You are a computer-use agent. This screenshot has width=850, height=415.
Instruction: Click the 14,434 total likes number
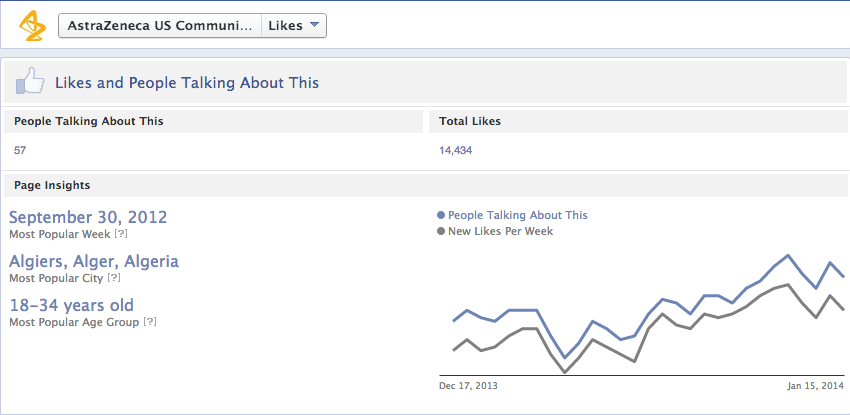(x=455, y=151)
